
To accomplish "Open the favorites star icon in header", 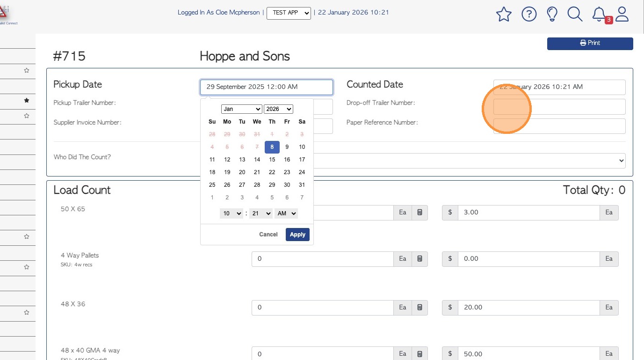I will pyautogui.click(x=504, y=15).
